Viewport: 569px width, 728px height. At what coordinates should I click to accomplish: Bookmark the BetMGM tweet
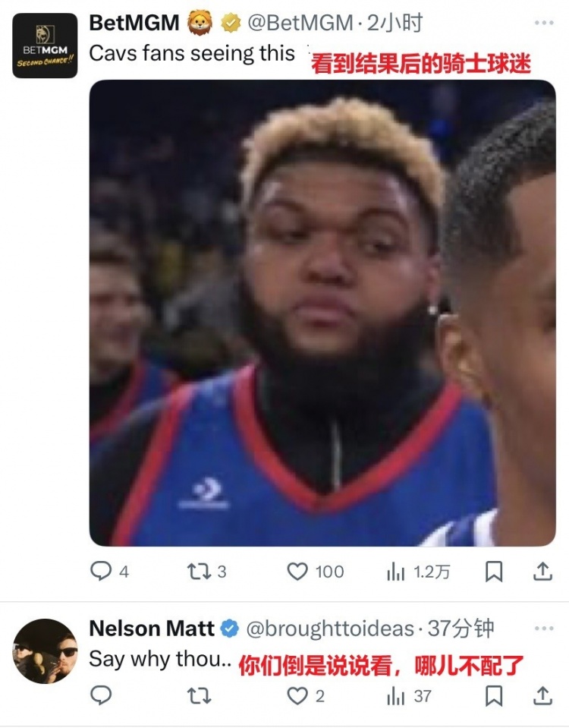[x=494, y=572]
